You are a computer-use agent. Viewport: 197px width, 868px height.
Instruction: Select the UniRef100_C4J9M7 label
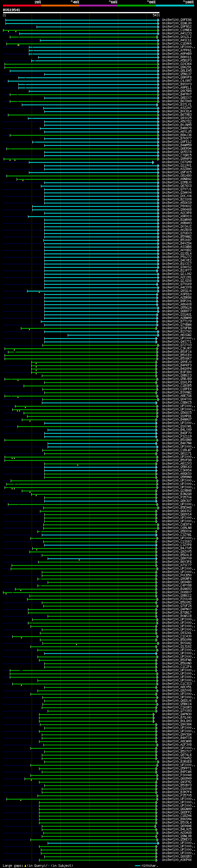(x=176, y=81)
